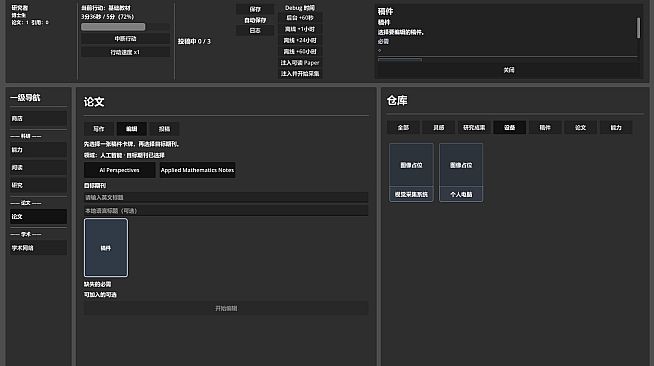Image resolution: width=654 pixels, height=366 pixels.
Task: Click the current action progress bar
Action: pyautogui.click(x=125, y=27)
